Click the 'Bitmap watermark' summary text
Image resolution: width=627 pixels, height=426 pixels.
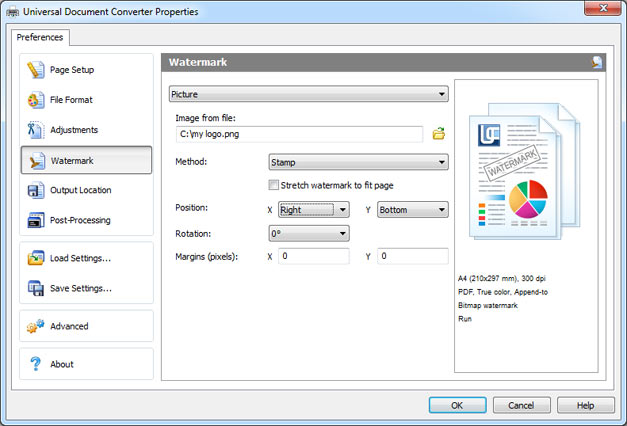(488, 306)
